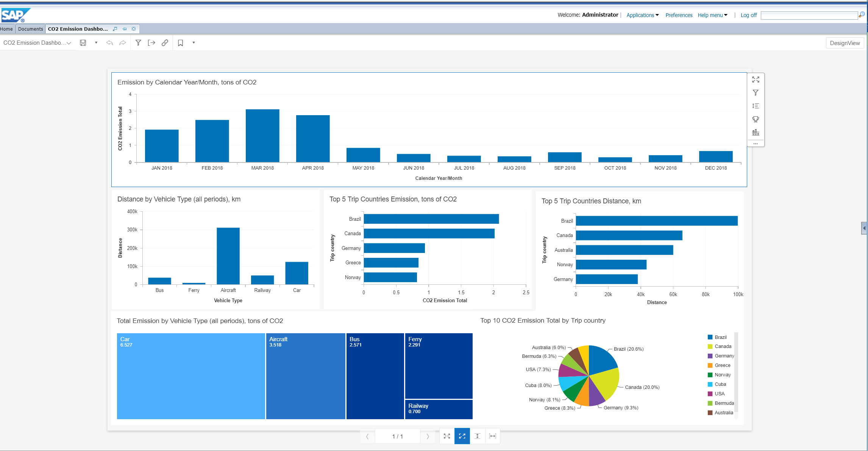Click the 'Emission by Calendar Year/Month' chart title

(x=187, y=82)
